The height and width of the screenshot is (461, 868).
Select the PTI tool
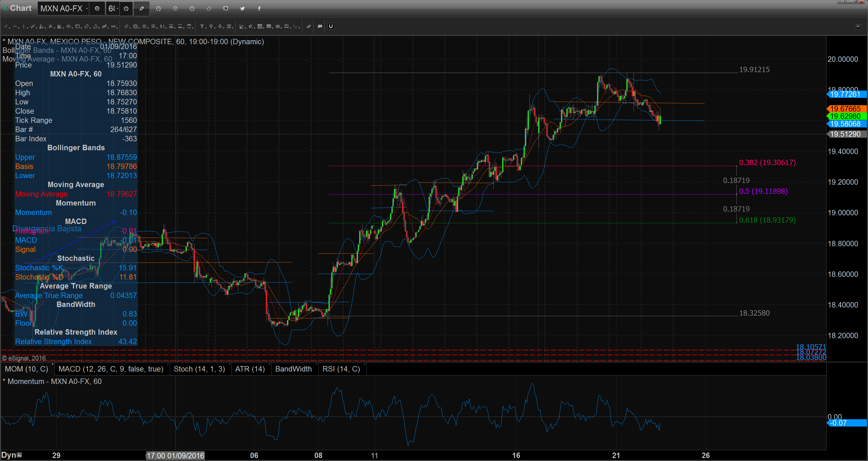pos(286,26)
